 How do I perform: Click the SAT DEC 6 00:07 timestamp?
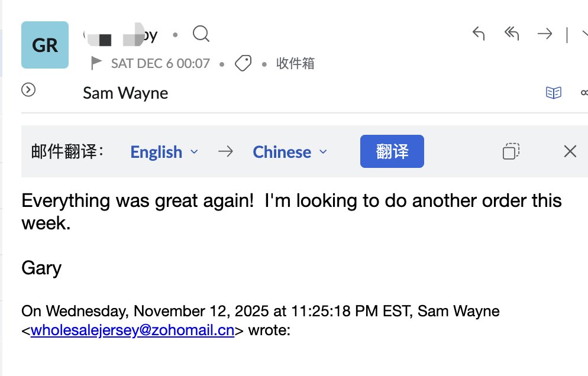point(160,63)
